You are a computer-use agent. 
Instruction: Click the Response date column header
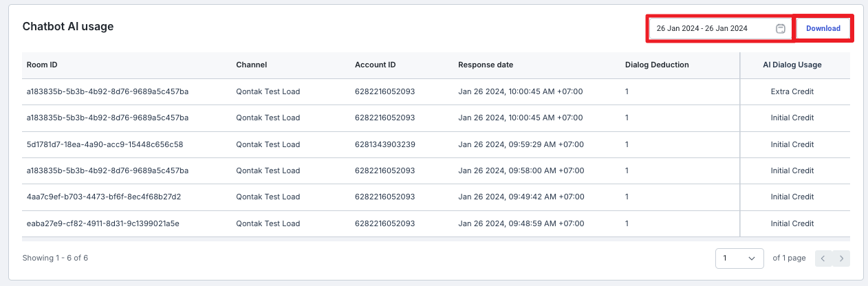pyautogui.click(x=486, y=65)
